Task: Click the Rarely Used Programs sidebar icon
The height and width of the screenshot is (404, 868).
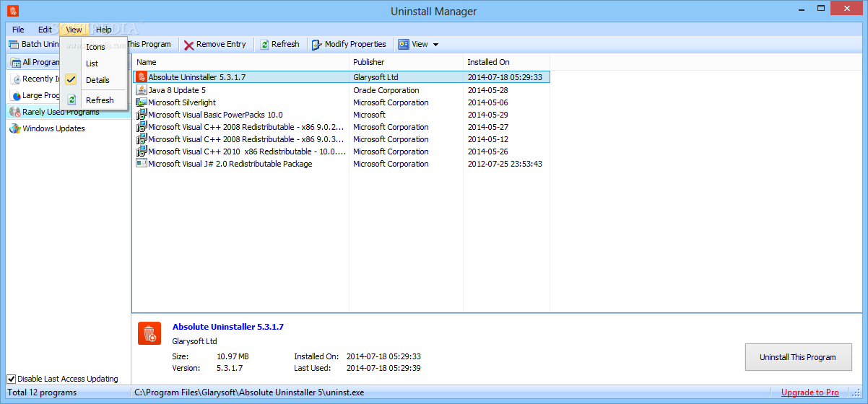Action: tap(14, 112)
